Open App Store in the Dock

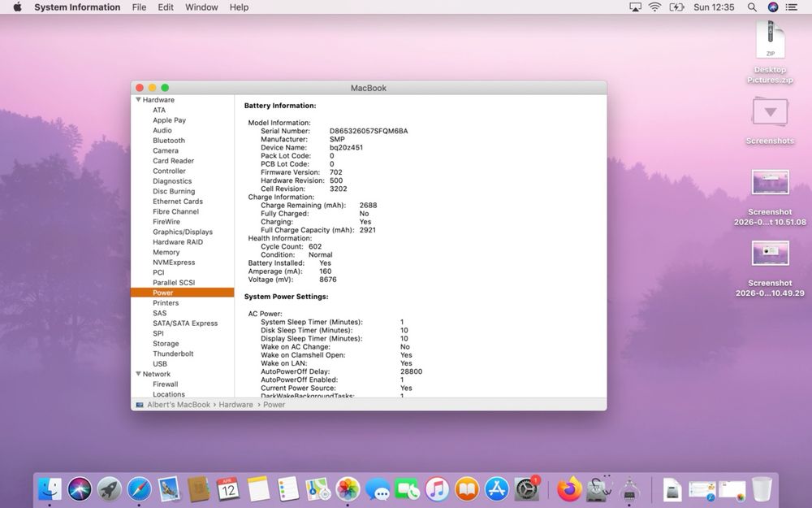(497, 488)
